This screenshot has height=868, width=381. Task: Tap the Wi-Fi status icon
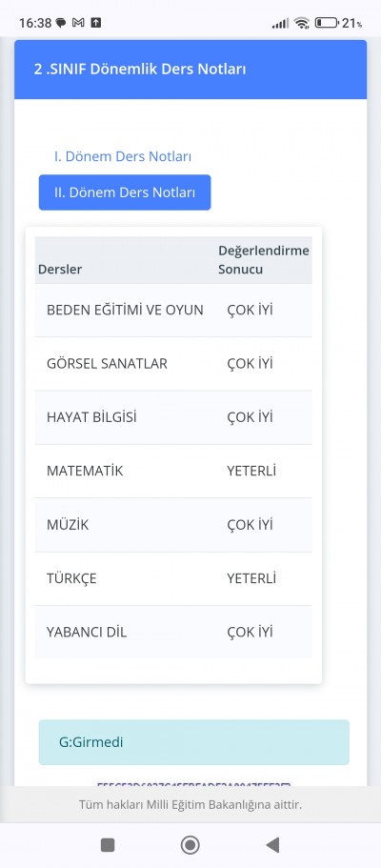click(302, 23)
